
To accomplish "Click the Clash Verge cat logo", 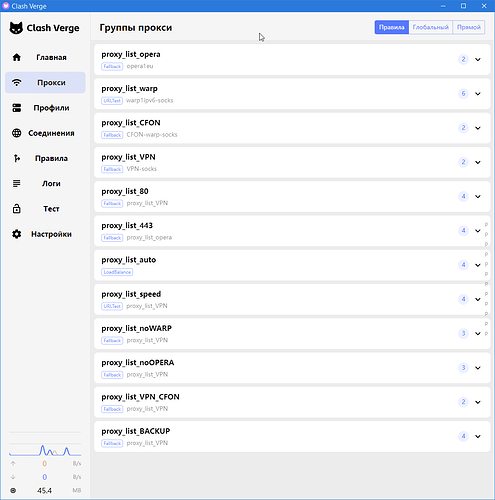I will (x=16, y=28).
